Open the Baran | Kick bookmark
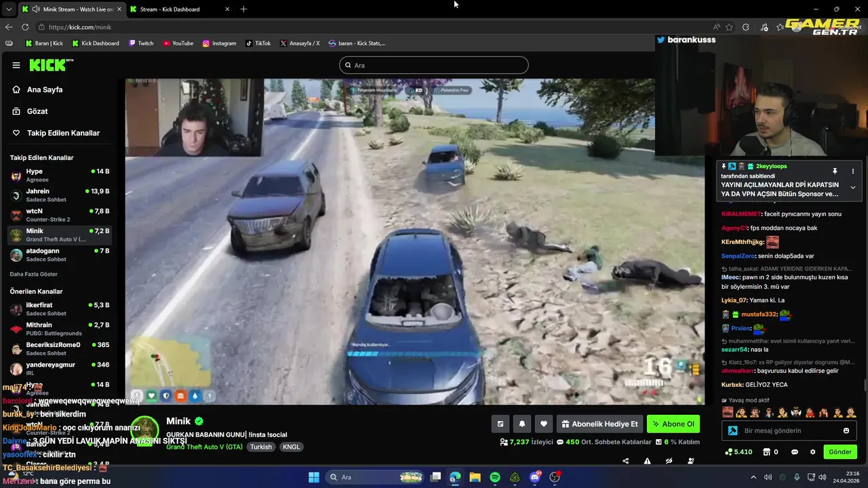The width and height of the screenshot is (868, 488). pyautogui.click(x=44, y=43)
